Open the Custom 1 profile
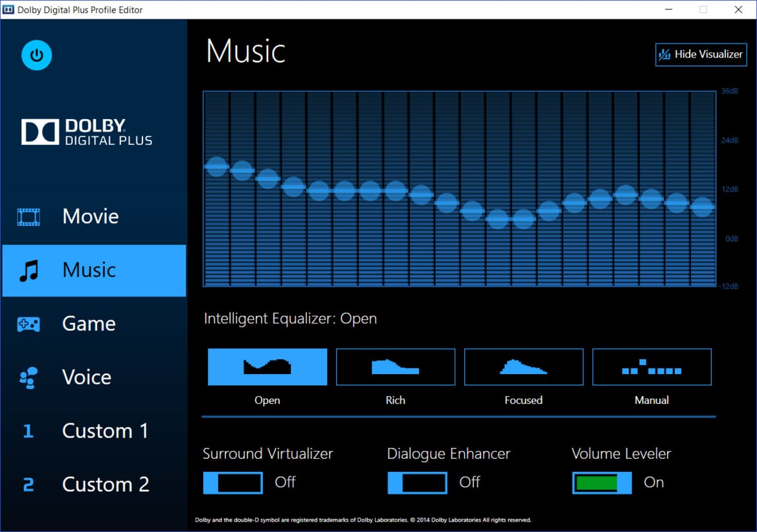 point(94,430)
